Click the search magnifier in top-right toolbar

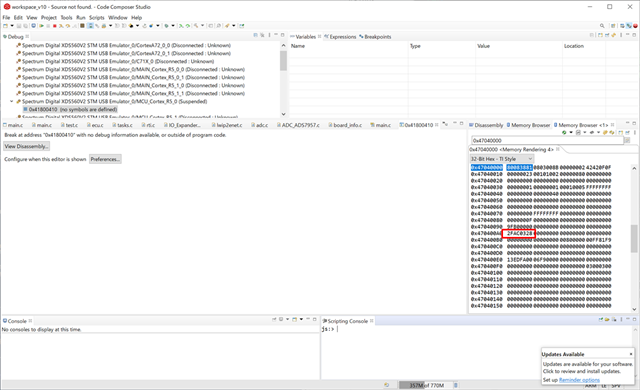point(602,26)
